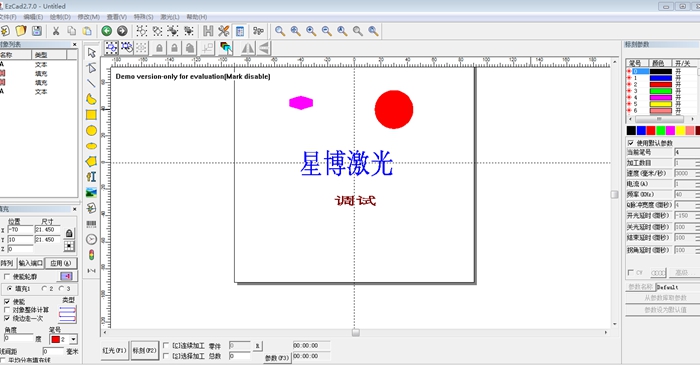Viewport: 700px width, 365px height.
Task: Select fill radio option 2
Action: [x=44, y=289]
